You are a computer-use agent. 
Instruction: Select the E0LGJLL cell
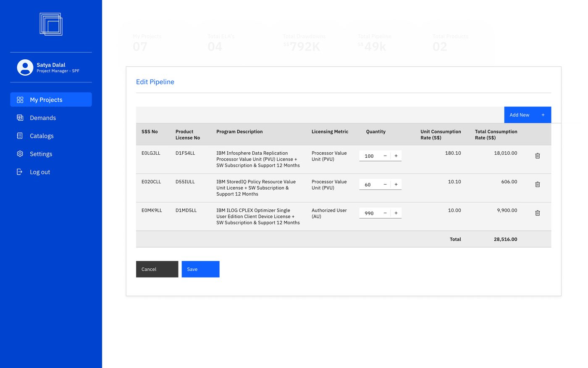(151, 153)
